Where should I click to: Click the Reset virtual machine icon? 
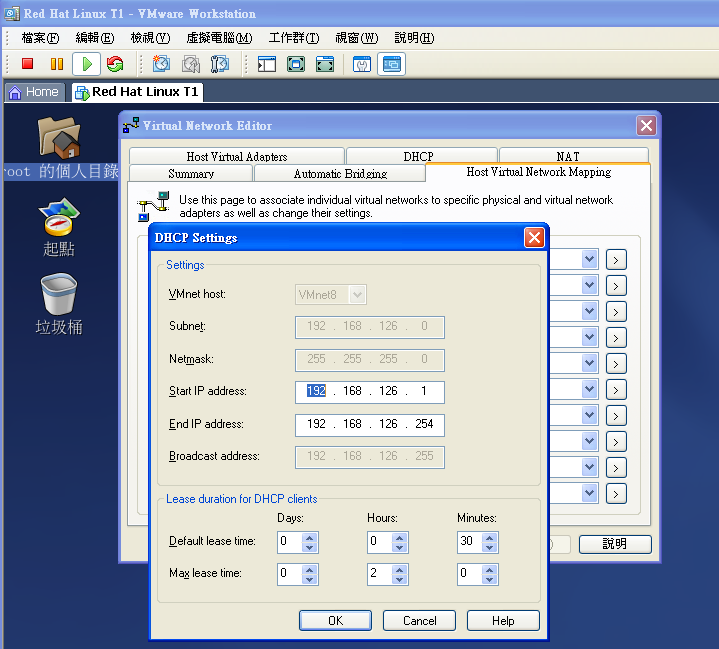115,64
